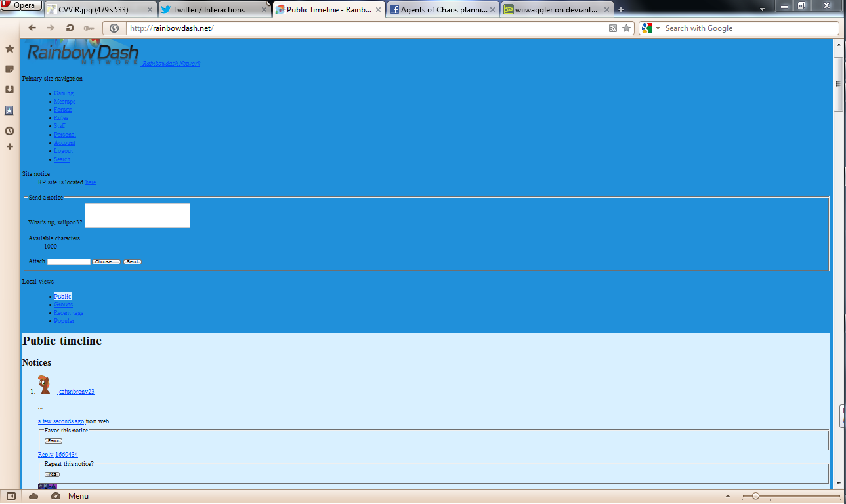Screen dimensions: 846x504
Task: Click the Attach file path field
Action: [69, 262]
